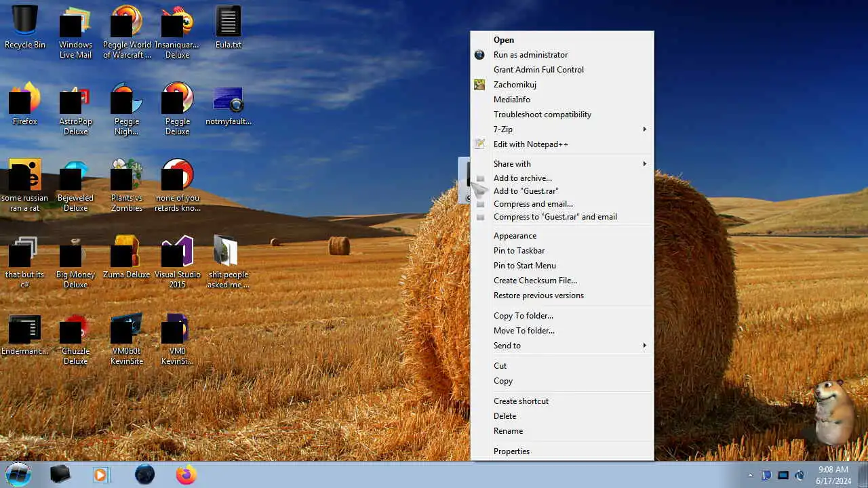Choose MediaInfo in the context menu
This screenshot has width=868, height=488.
click(x=562, y=100)
